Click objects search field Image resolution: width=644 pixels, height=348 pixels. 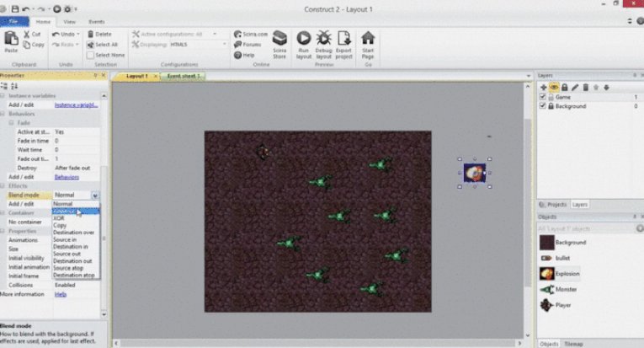587,228
